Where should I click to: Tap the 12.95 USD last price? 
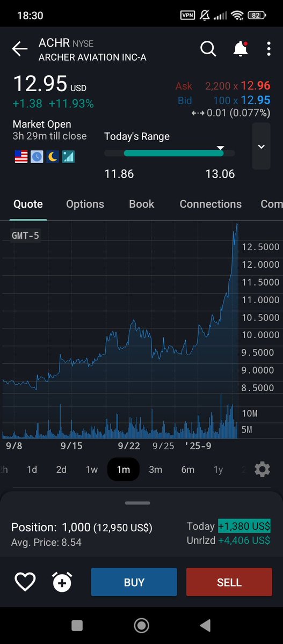coord(49,84)
